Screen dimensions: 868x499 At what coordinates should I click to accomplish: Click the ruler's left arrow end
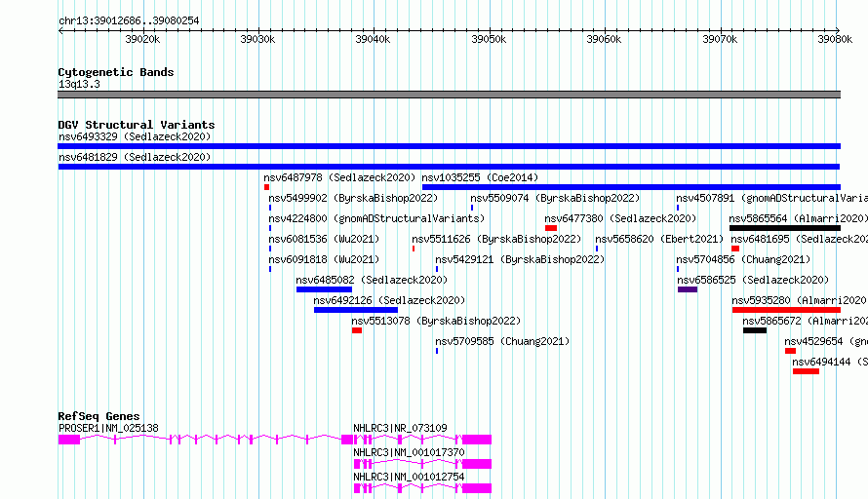pyautogui.click(x=60, y=30)
